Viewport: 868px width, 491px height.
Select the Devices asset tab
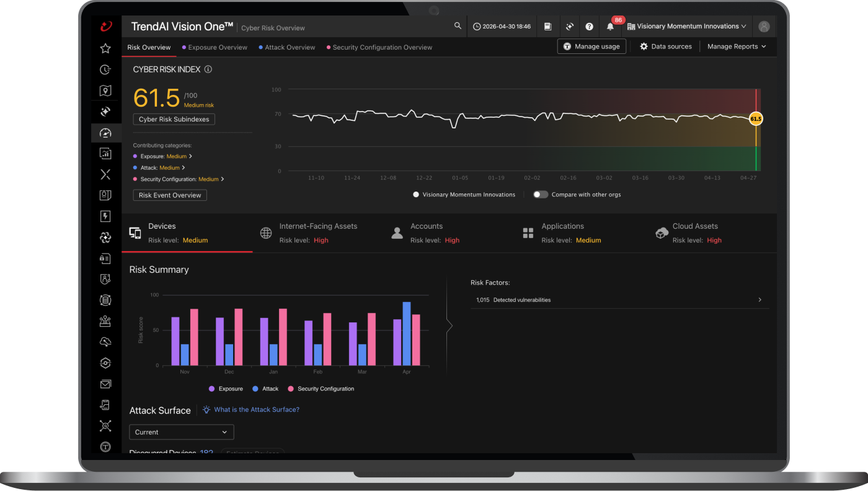(187, 233)
